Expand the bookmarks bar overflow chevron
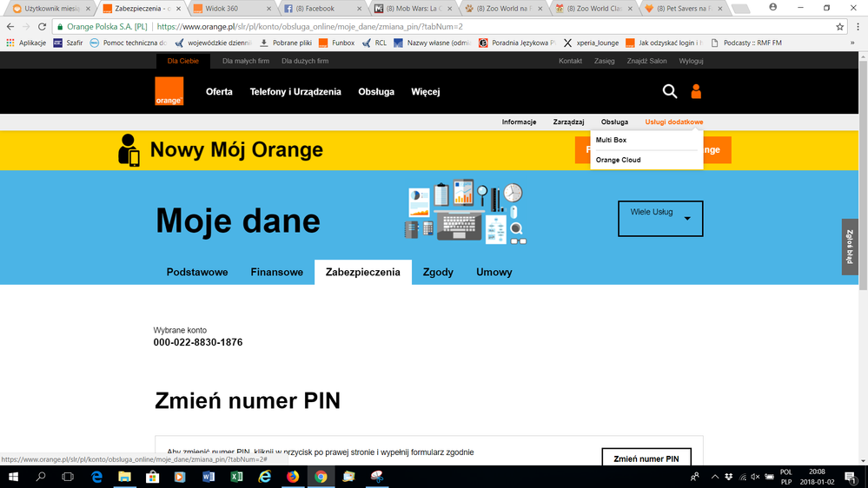The image size is (868, 488). click(x=852, y=43)
